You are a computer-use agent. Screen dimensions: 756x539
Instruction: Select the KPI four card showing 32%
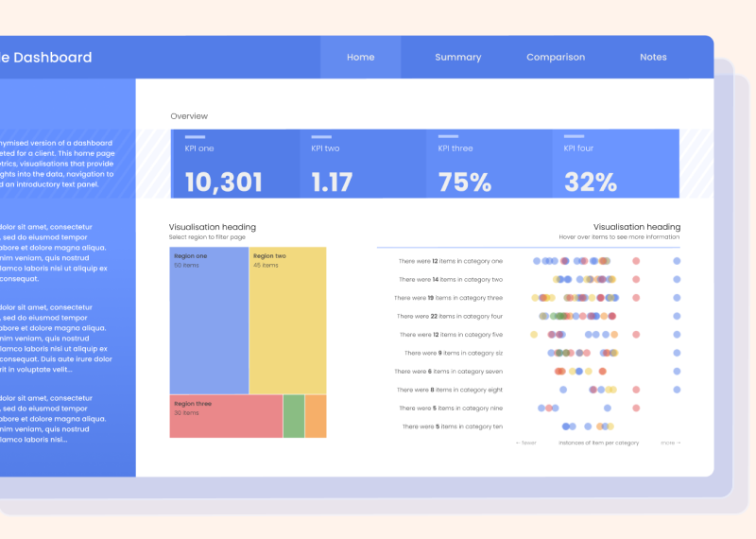[x=616, y=164]
